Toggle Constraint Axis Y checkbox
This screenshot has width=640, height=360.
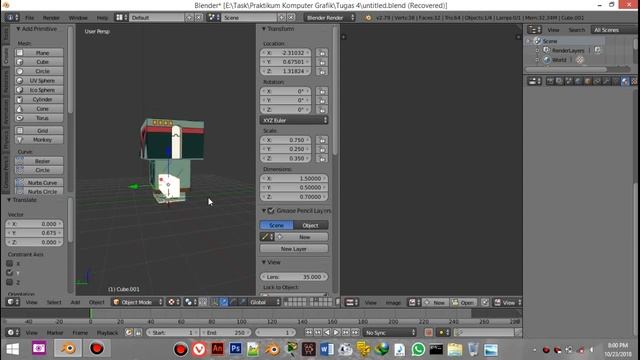9,273
